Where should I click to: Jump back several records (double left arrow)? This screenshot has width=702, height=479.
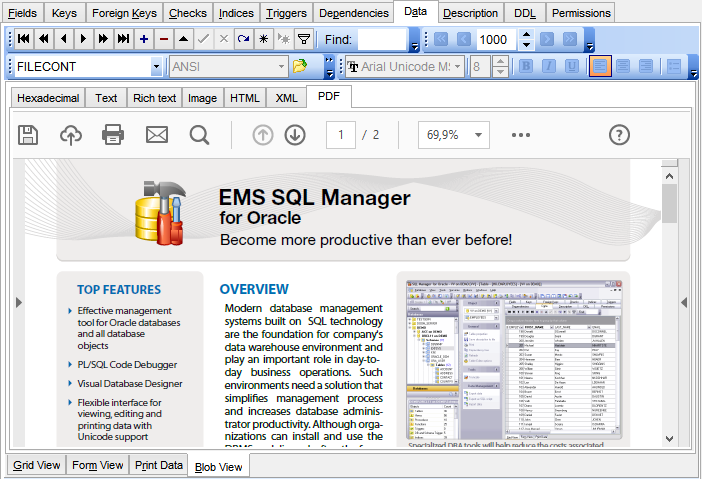coord(44,39)
